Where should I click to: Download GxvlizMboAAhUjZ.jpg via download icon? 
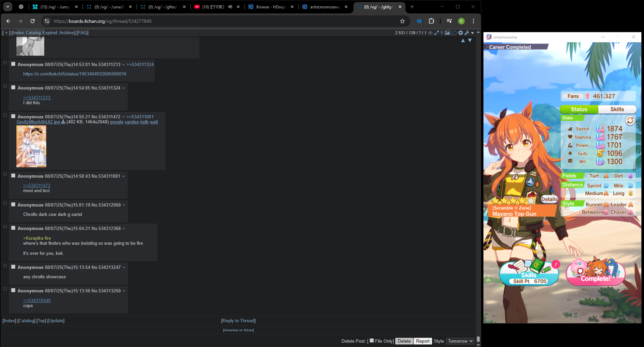(63, 122)
